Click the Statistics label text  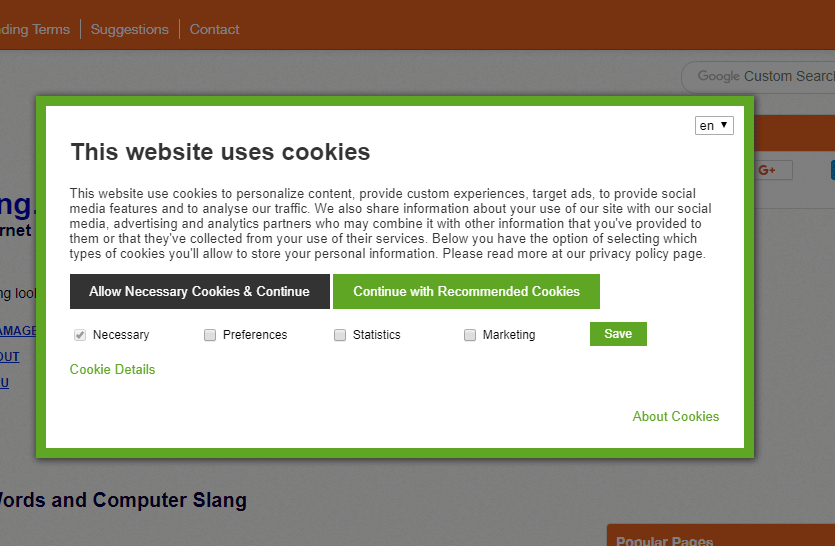point(376,335)
